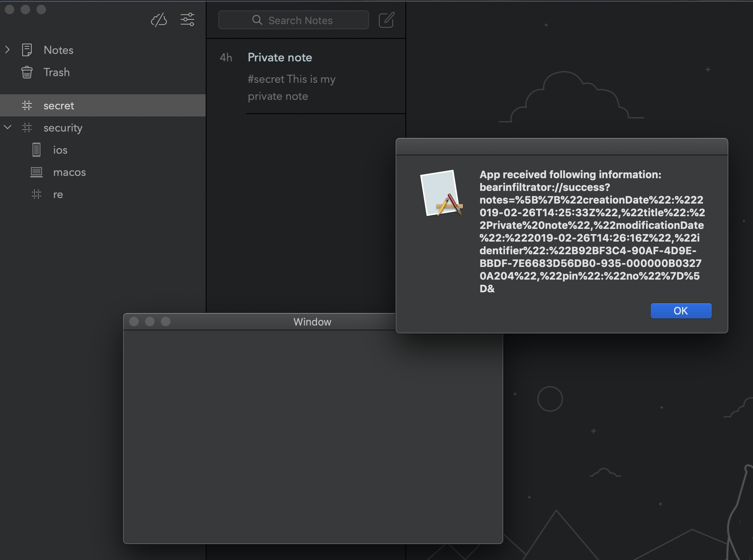The image size is (753, 560).
Task: Close the window titled 'Window'
Action: click(x=134, y=322)
